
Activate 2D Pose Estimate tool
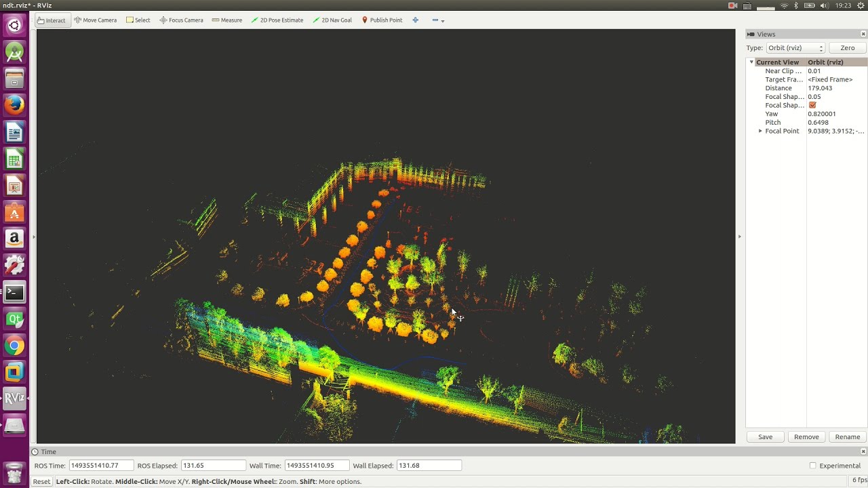[x=277, y=20]
